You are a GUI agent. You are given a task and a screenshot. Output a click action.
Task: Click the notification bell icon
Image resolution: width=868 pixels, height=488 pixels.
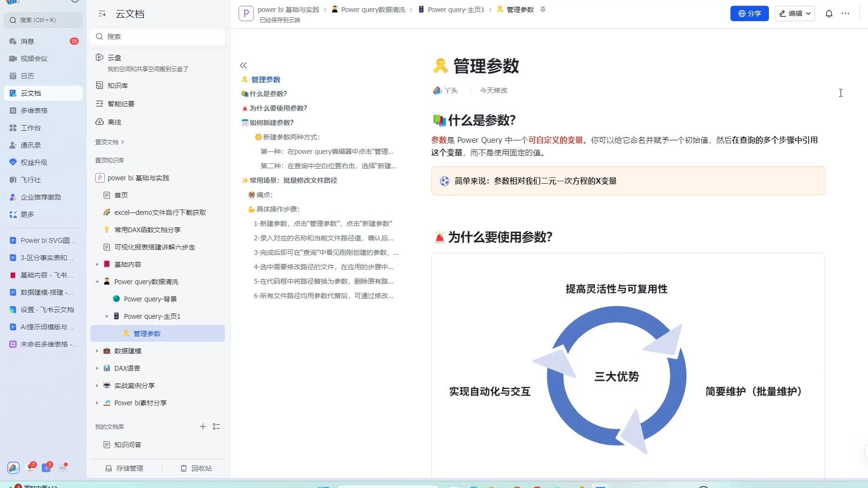coord(829,13)
